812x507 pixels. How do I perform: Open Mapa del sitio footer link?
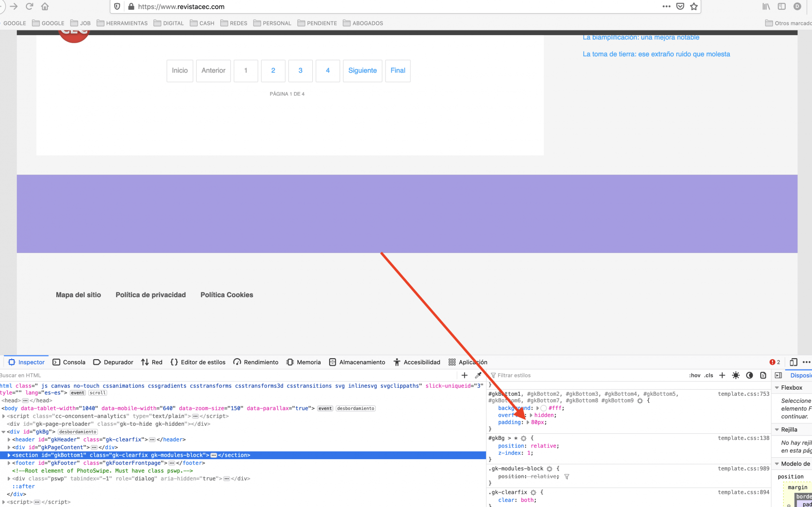tap(78, 295)
